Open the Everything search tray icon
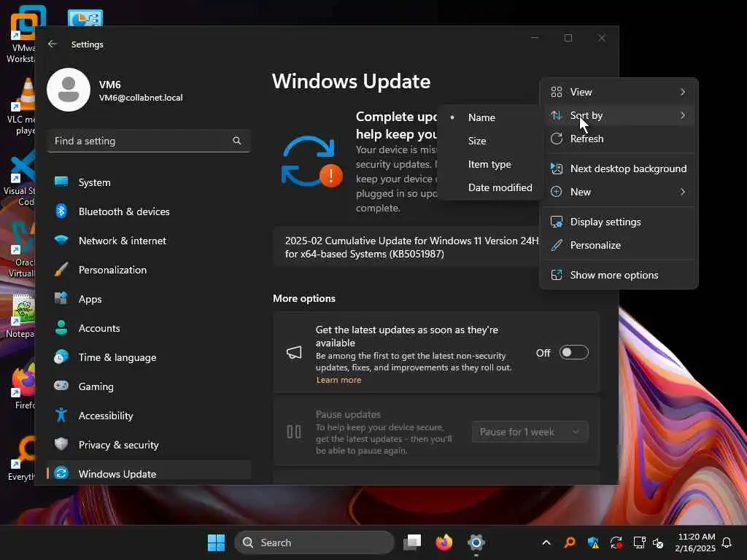The height and width of the screenshot is (560, 747). click(x=570, y=542)
